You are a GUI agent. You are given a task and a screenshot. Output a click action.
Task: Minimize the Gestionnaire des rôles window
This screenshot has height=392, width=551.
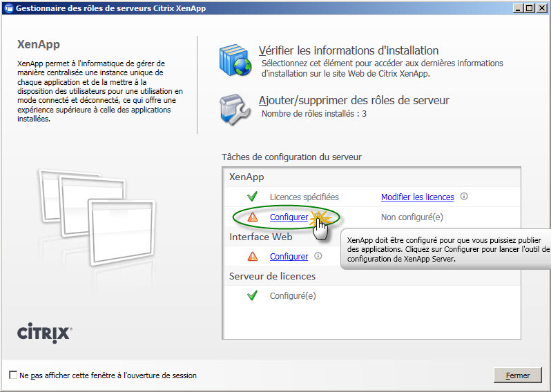(517, 8)
